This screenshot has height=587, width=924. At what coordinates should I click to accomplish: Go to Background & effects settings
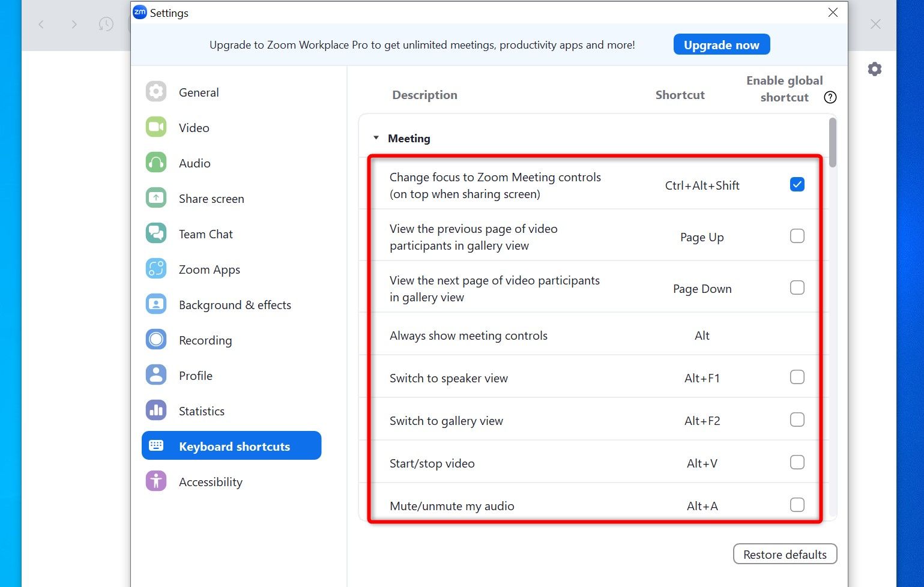(x=234, y=305)
